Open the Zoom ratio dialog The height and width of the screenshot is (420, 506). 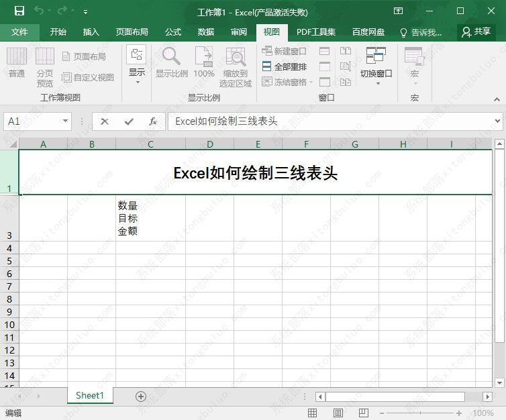pyautogui.click(x=171, y=66)
